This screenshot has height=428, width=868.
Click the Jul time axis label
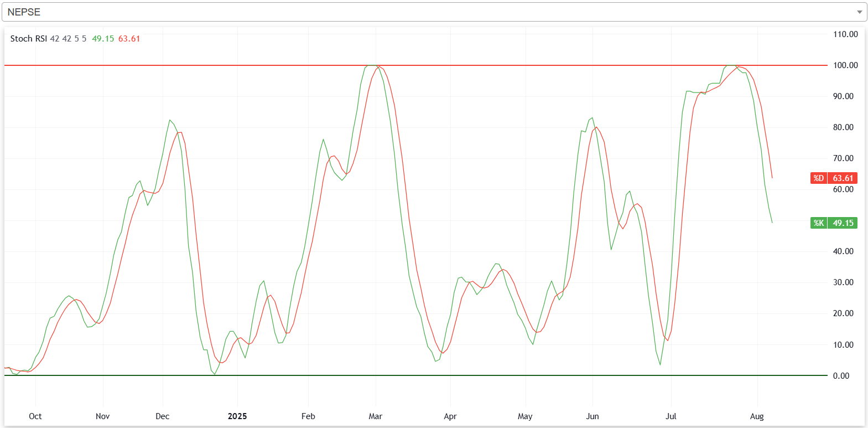(x=671, y=416)
